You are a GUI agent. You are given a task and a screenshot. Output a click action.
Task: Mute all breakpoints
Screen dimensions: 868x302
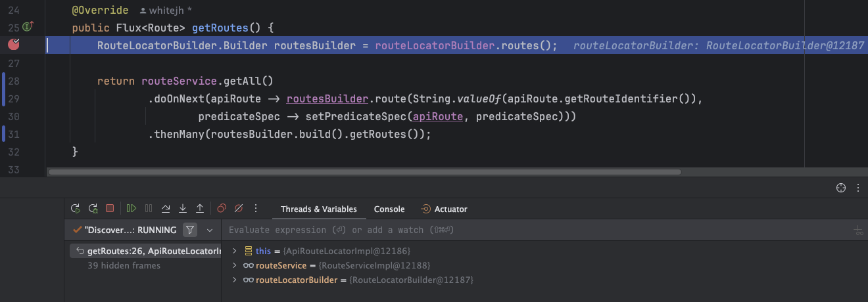pos(239,209)
